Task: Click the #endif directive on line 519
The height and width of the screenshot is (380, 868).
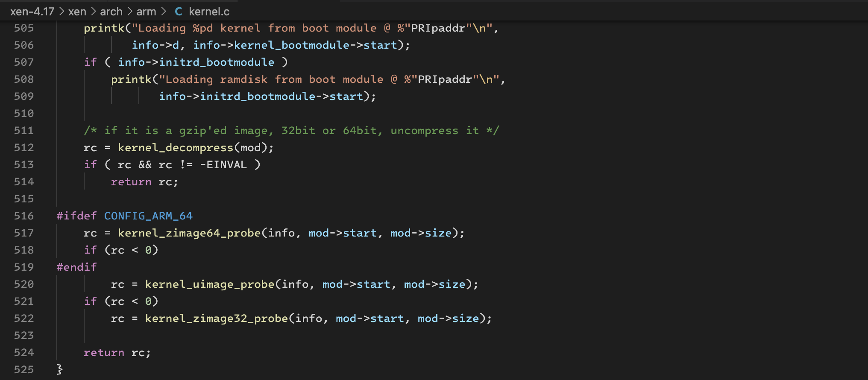Action: click(x=76, y=267)
